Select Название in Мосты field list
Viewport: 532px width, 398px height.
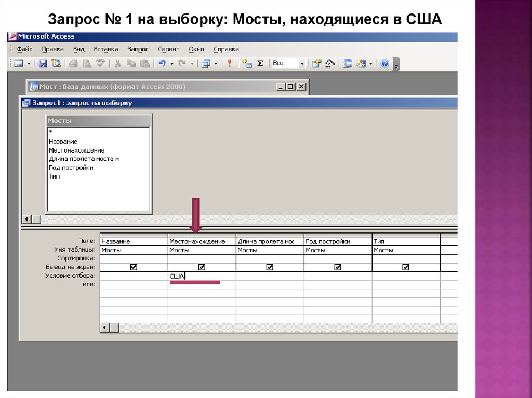coord(63,141)
